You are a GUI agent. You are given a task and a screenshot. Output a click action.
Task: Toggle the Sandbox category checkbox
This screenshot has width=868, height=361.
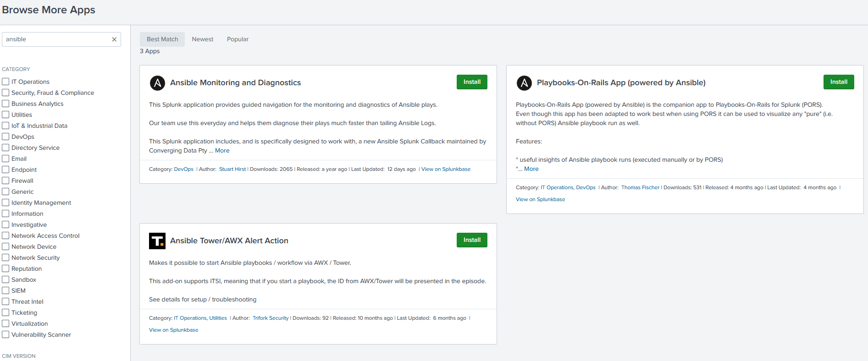(6, 279)
